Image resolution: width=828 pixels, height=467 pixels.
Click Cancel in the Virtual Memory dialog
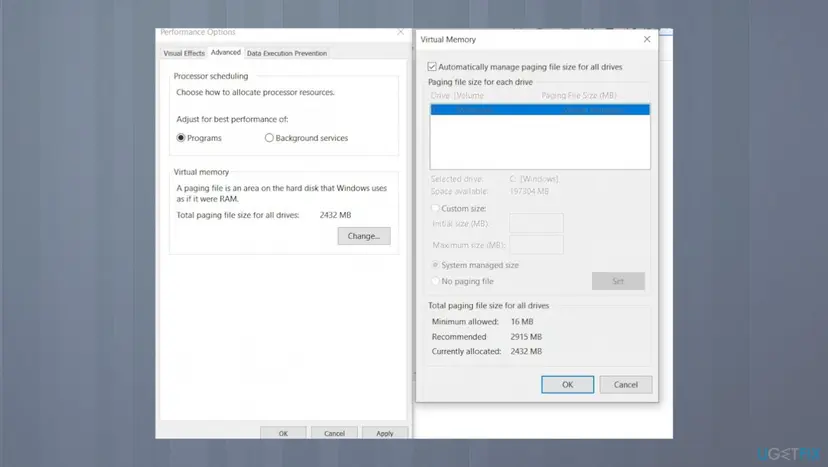[626, 385]
